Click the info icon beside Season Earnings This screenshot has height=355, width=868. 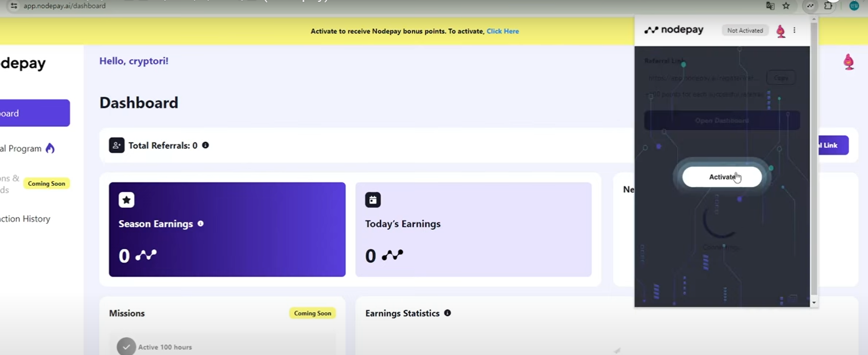pos(200,224)
